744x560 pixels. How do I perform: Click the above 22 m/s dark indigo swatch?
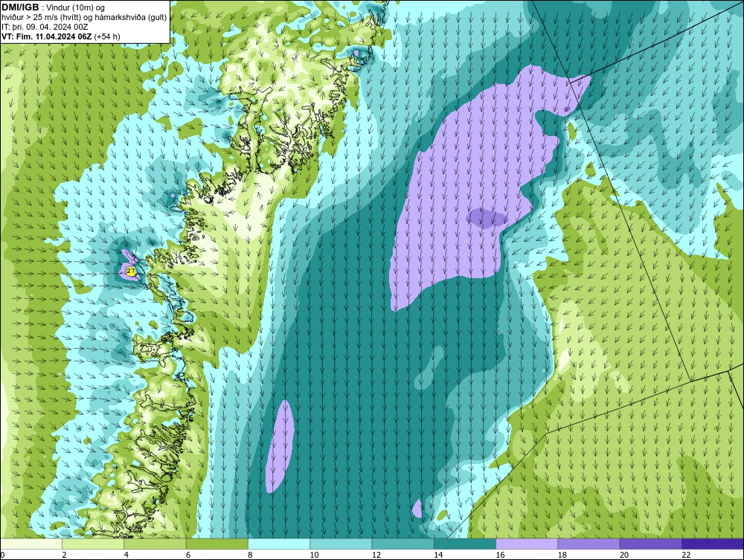tap(713, 544)
